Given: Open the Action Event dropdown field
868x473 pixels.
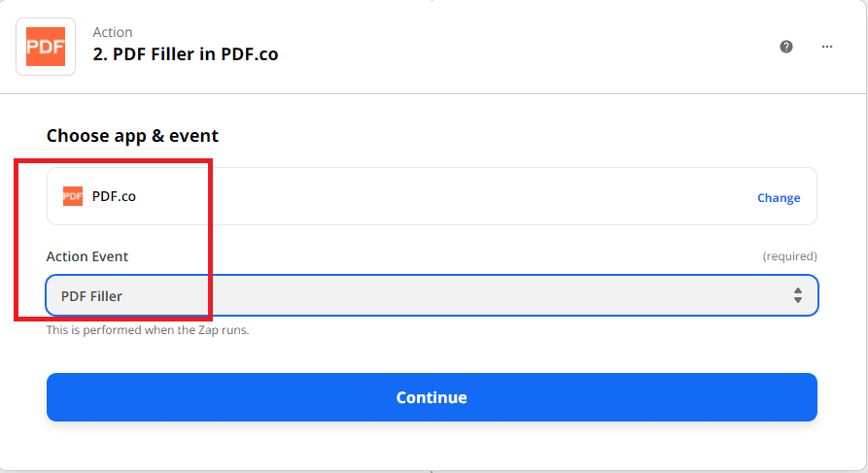Looking at the screenshot, I should point(432,295).
